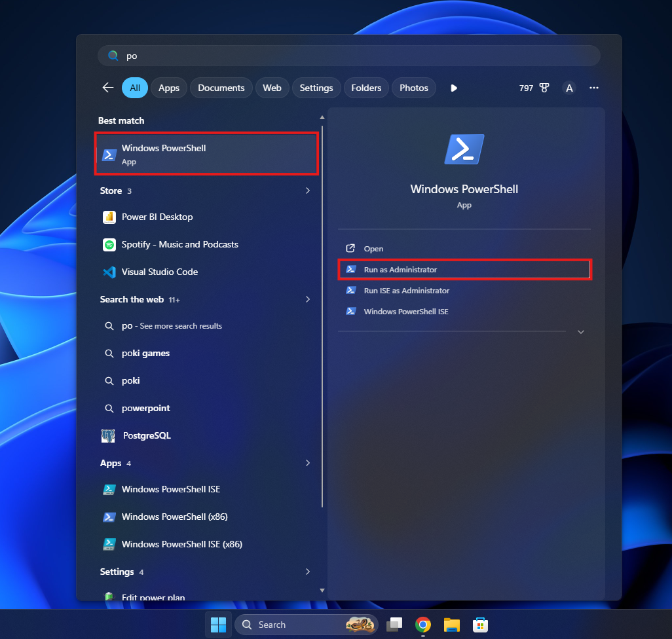Open Visual Studio Code from Store results
This screenshot has width=672, height=639.
(x=160, y=272)
